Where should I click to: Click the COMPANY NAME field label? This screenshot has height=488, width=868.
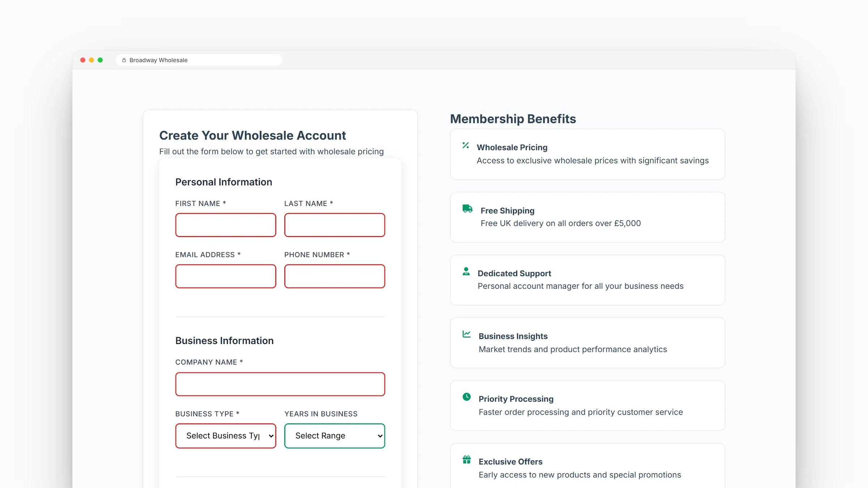pyautogui.click(x=209, y=362)
